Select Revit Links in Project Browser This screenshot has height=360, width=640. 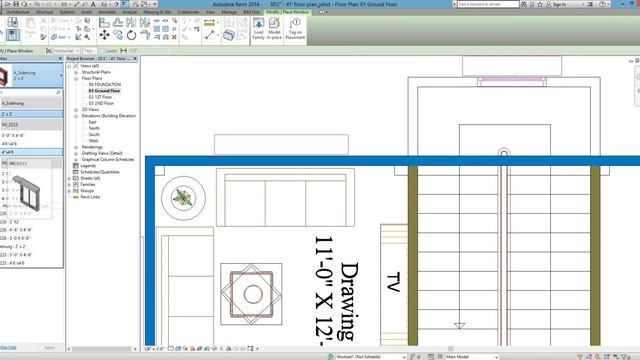[x=90, y=197]
